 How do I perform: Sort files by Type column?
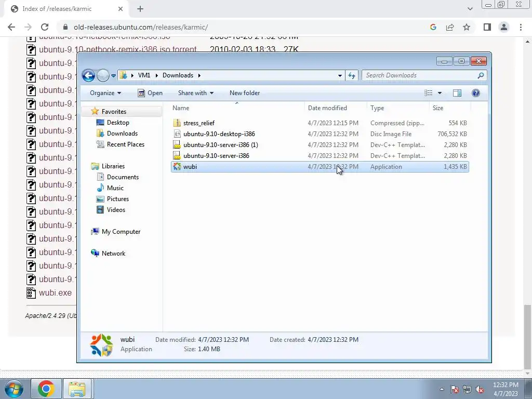click(398, 108)
